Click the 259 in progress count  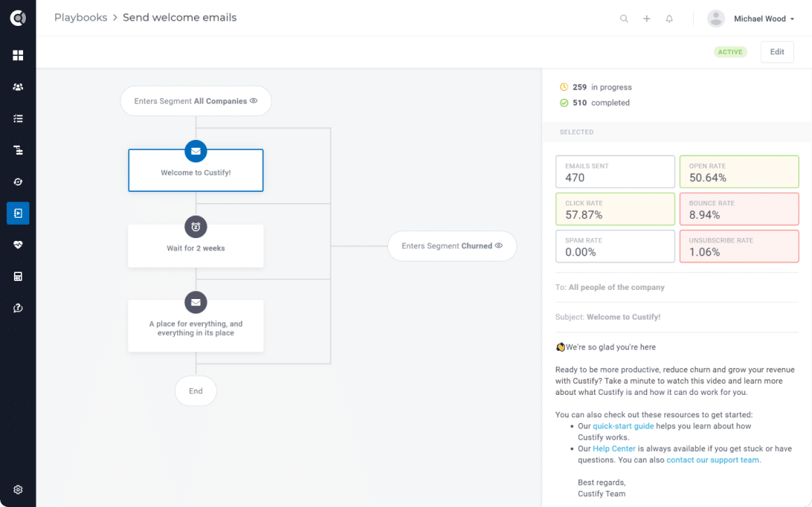tap(602, 87)
